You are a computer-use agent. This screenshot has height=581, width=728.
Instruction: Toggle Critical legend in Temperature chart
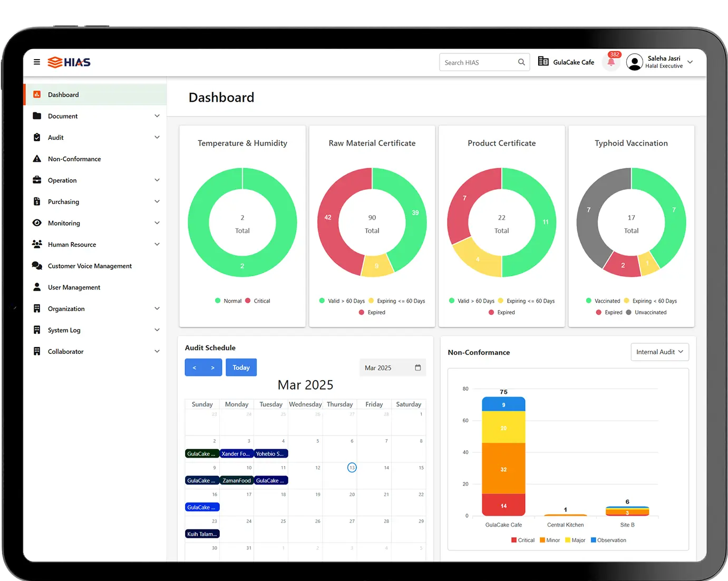pyautogui.click(x=258, y=301)
